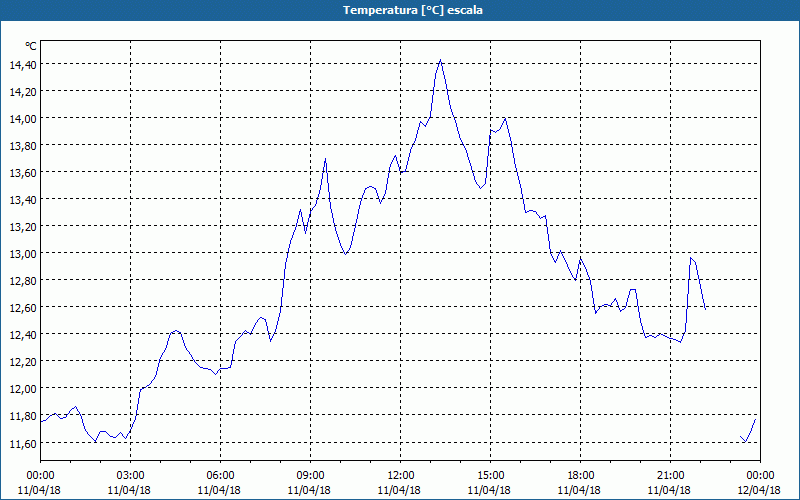Select the 11,60 y-axis value

pyautogui.click(x=22, y=443)
